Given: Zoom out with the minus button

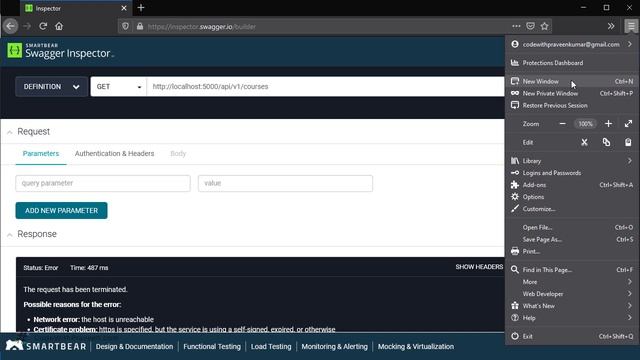Looking at the screenshot, I should 562,124.
